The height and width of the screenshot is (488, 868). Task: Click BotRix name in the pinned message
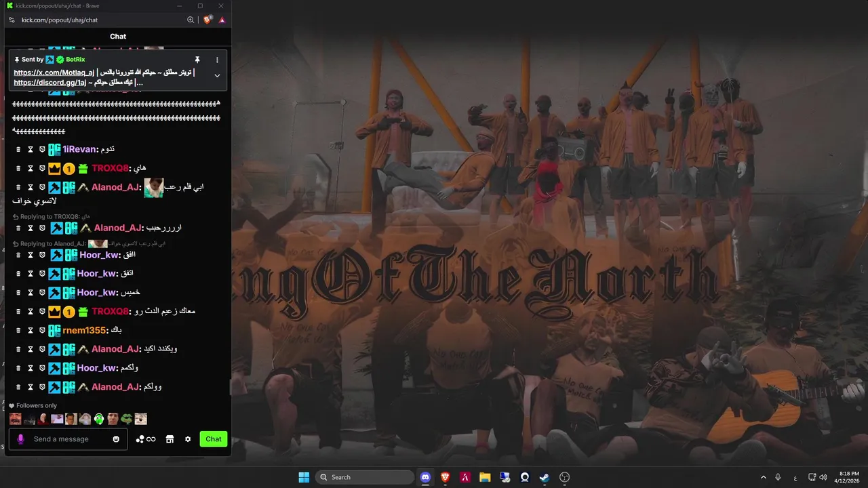point(75,60)
